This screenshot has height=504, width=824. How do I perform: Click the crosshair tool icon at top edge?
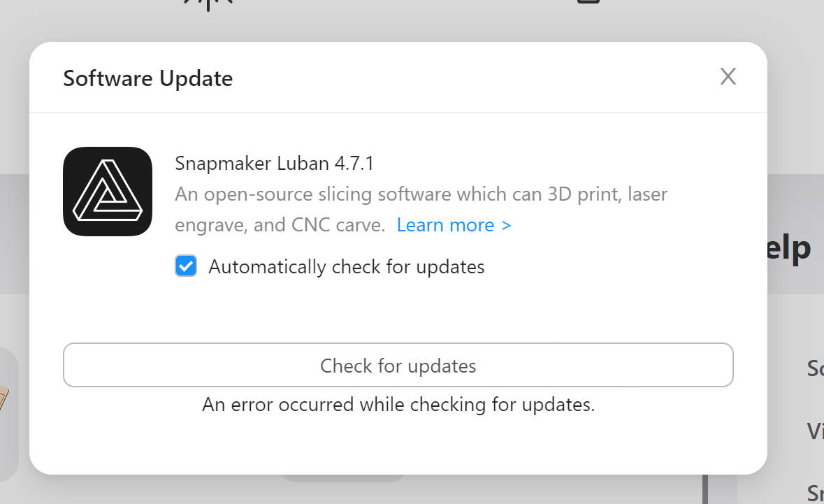[x=208, y=6]
